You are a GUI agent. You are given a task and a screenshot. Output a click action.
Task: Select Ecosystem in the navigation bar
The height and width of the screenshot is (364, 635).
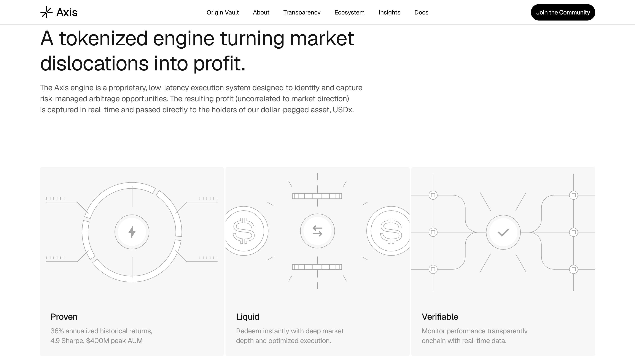[x=350, y=13]
